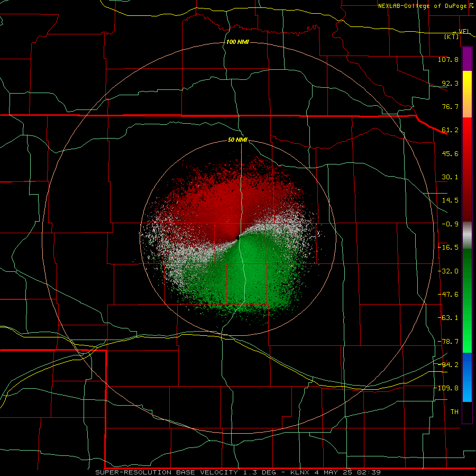Click the -109.8 scale value
Image resolution: width=476 pixels, height=476 pixels.
pos(446,388)
